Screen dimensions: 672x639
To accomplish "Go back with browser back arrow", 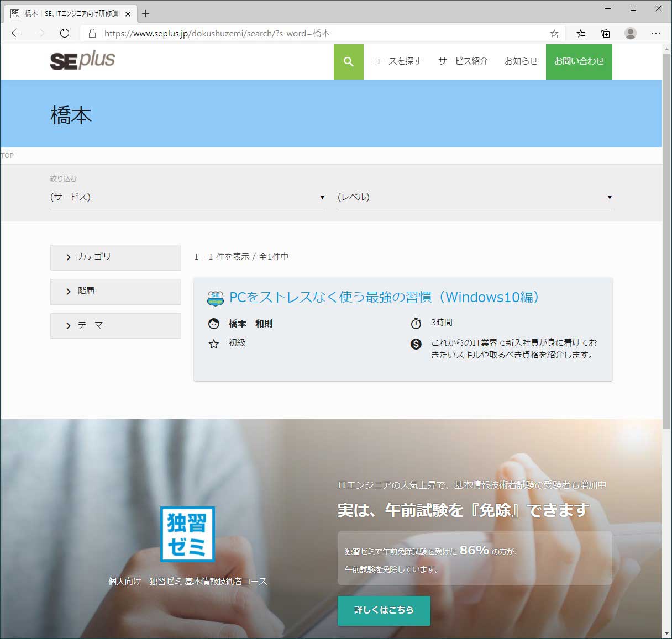I will [x=16, y=33].
